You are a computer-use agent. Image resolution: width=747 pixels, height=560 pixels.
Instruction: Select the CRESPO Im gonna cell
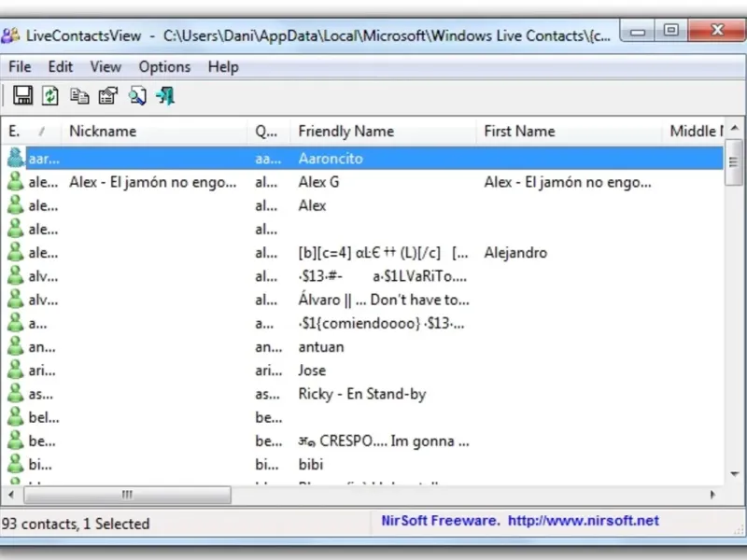384,441
